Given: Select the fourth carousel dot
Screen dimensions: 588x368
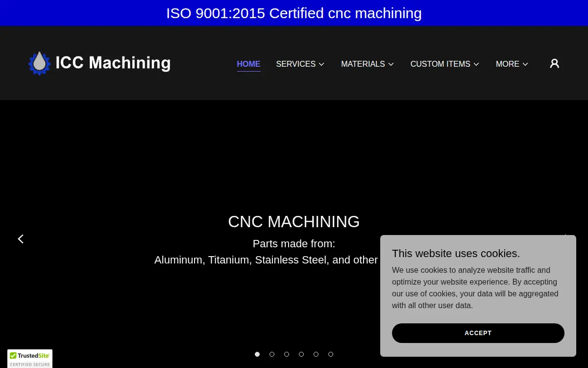Looking at the screenshot, I should 301,354.
